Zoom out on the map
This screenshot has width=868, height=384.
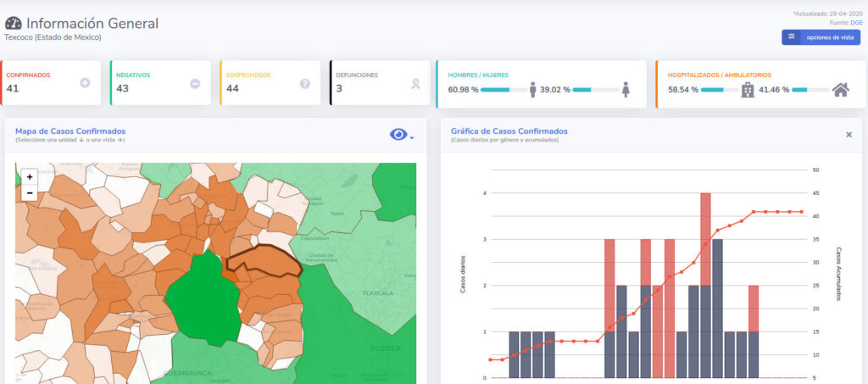(30, 192)
